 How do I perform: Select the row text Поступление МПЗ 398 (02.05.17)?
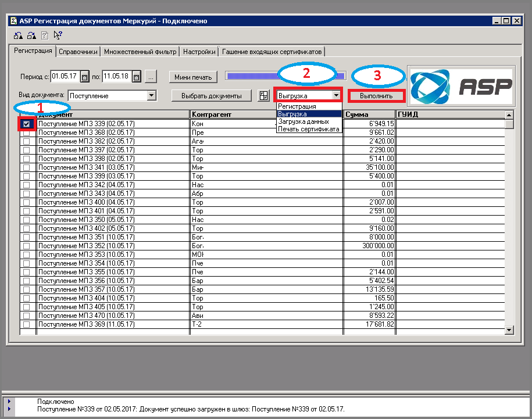pyautogui.click(x=87, y=159)
